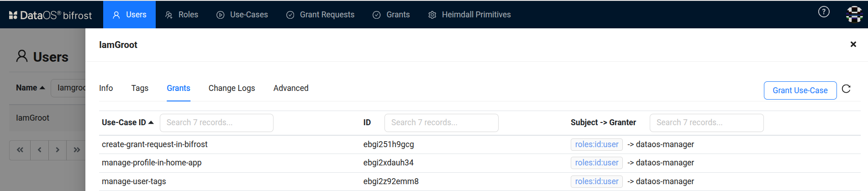The height and width of the screenshot is (191, 868).
Task: Jump to the last users page
Action: click(76, 150)
